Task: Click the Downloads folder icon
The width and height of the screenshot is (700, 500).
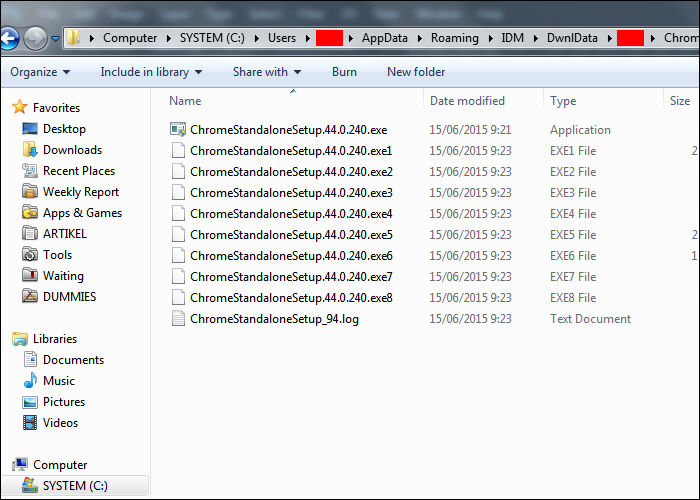Action: point(30,150)
